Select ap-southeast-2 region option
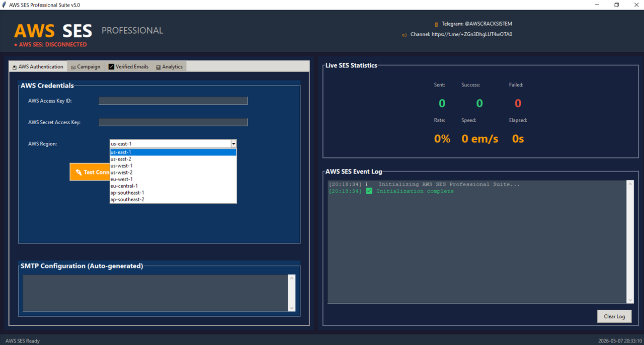644x345 pixels. coord(173,200)
